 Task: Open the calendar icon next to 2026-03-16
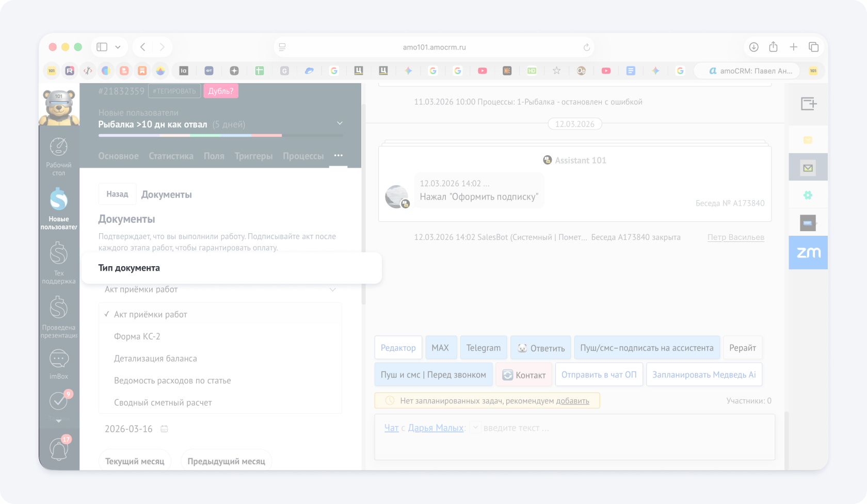coord(164,429)
